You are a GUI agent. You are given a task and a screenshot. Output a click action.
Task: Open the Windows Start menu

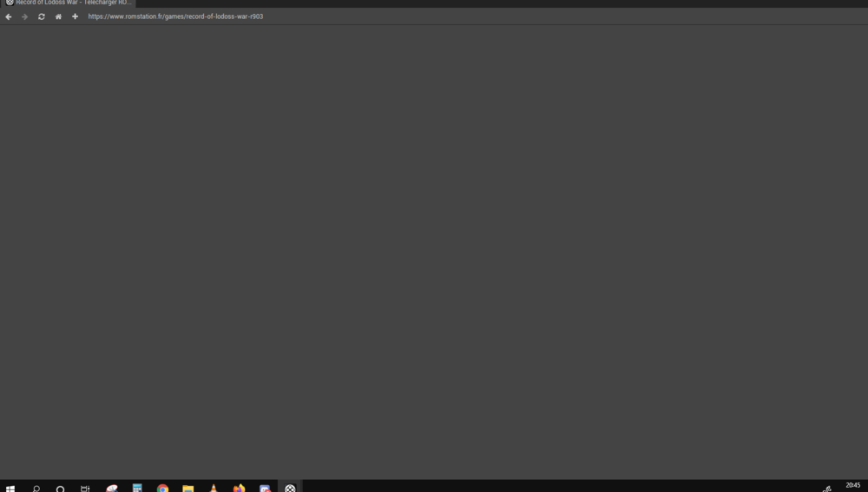(x=10, y=489)
